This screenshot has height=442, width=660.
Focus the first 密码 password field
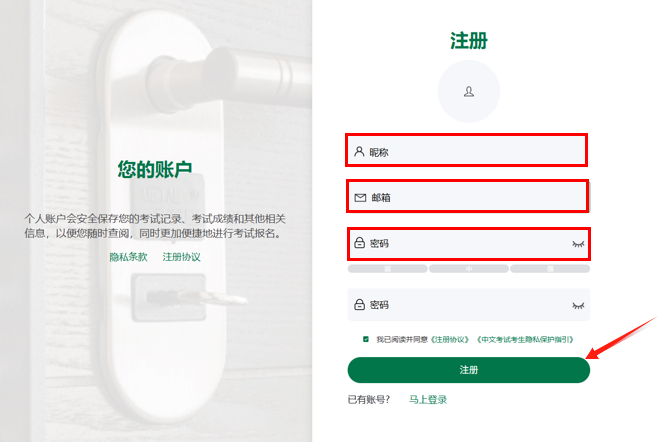[468, 244]
